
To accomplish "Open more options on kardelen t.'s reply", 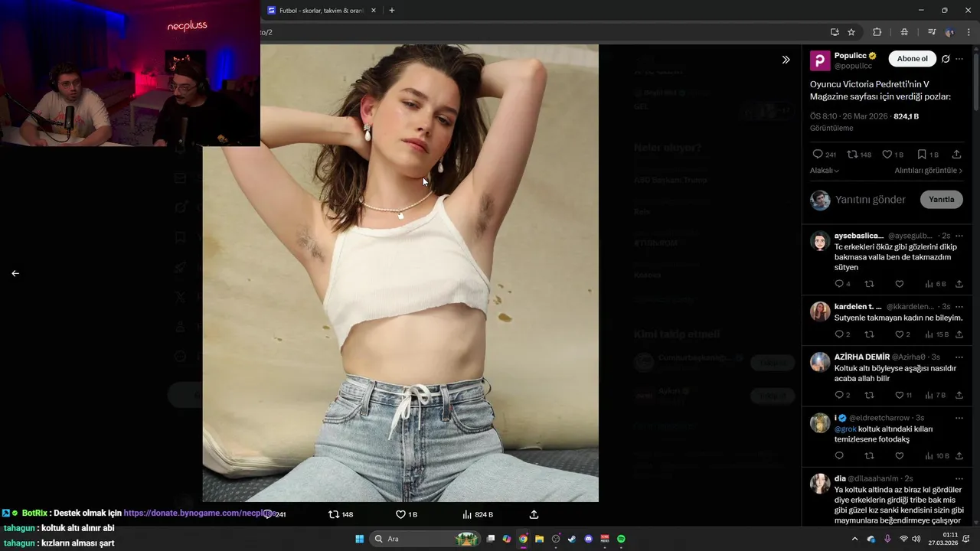I will click(959, 306).
